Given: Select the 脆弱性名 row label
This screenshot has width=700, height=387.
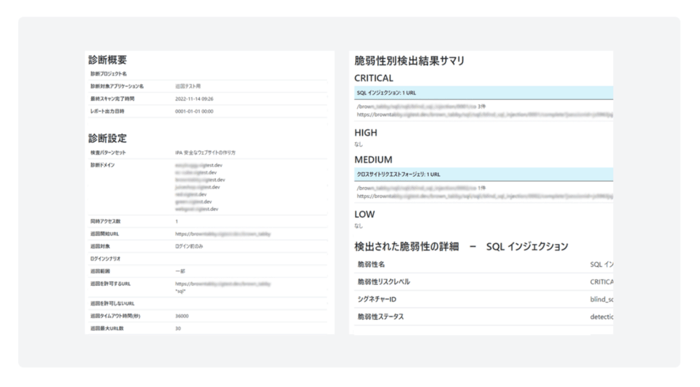Looking at the screenshot, I should tap(371, 264).
